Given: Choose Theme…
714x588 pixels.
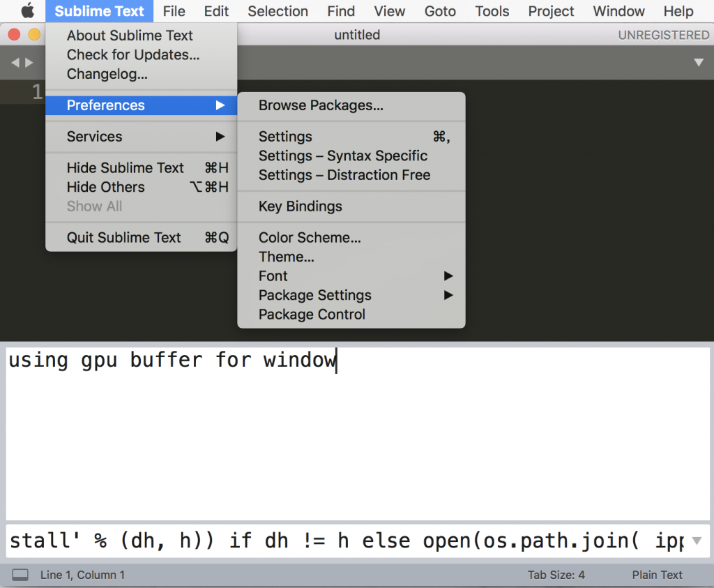Looking at the screenshot, I should pos(351,257).
